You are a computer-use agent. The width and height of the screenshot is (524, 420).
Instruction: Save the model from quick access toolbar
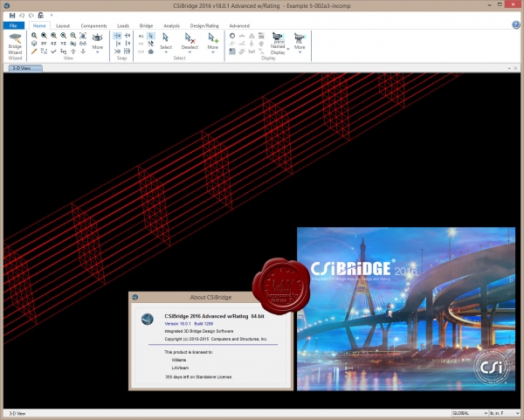click(x=12, y=16)
